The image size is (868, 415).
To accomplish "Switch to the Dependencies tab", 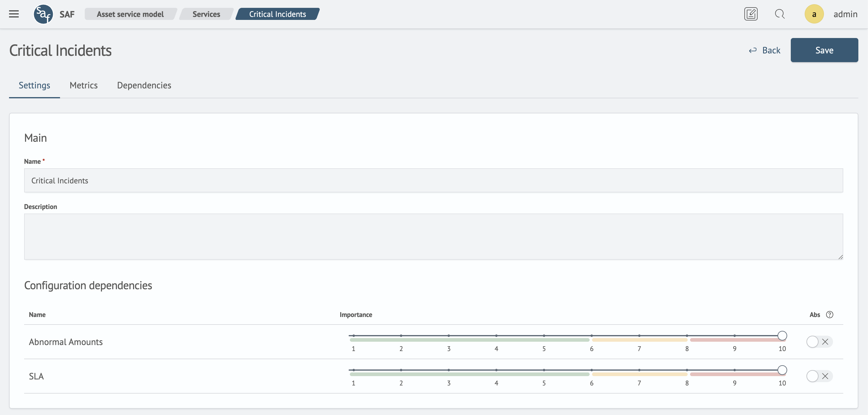I will click(x=144, y=85).
